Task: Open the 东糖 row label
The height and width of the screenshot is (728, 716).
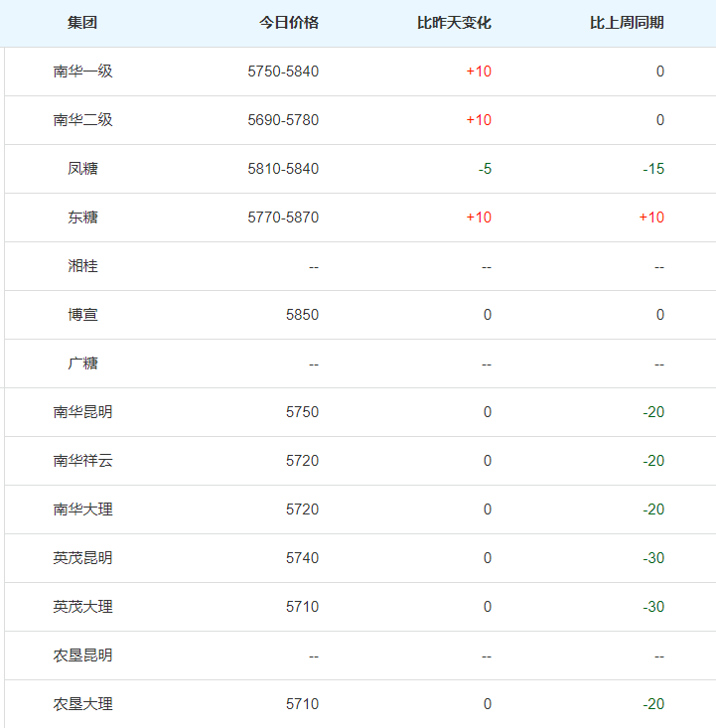Action: coord(82,218)
